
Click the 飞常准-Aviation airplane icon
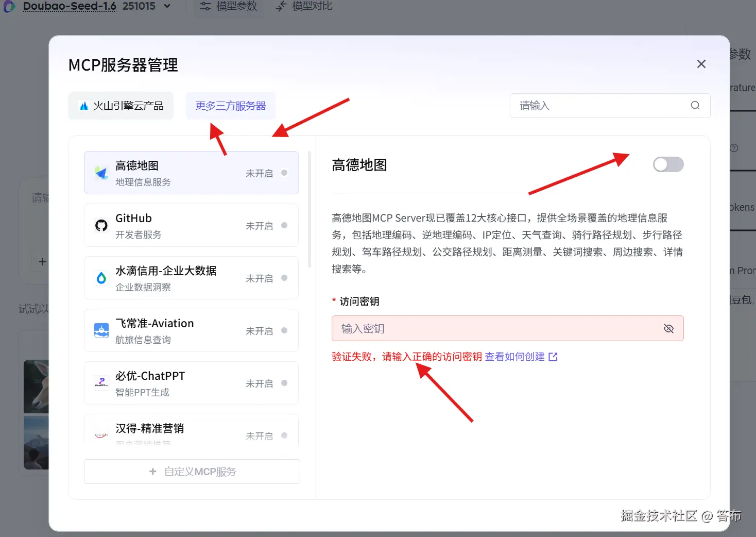101,330
